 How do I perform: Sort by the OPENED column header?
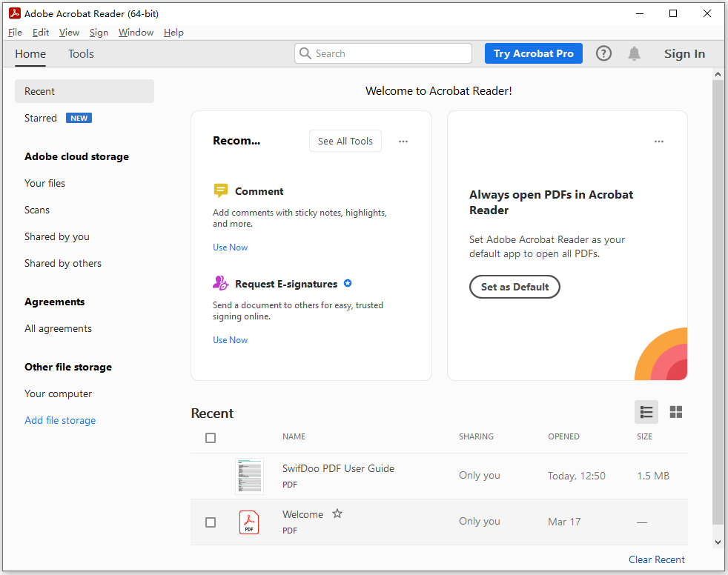coord(563,436)
